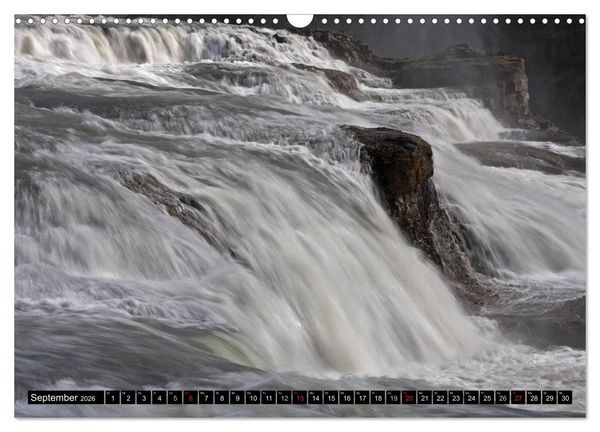Viewport: 600px width, 432px height.
Task: Select the red Sunday date 6
Action: pyautogui.click(x=191, y=398)
